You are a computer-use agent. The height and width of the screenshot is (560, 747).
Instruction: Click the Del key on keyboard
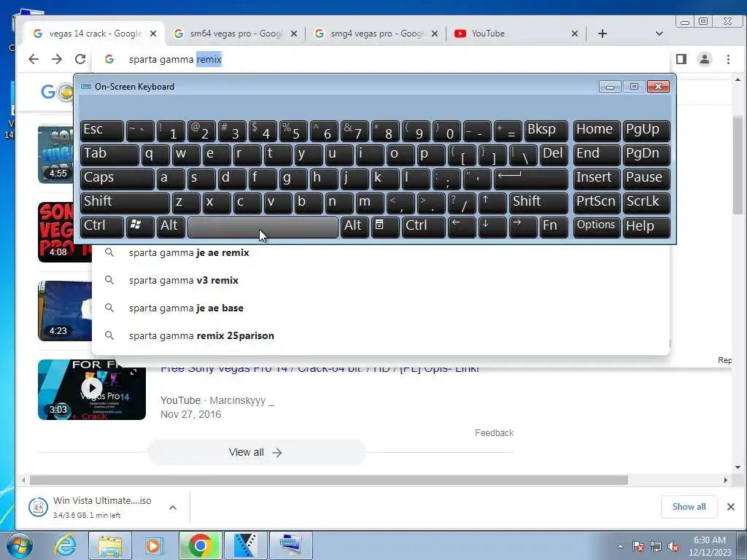pos(554,155)
